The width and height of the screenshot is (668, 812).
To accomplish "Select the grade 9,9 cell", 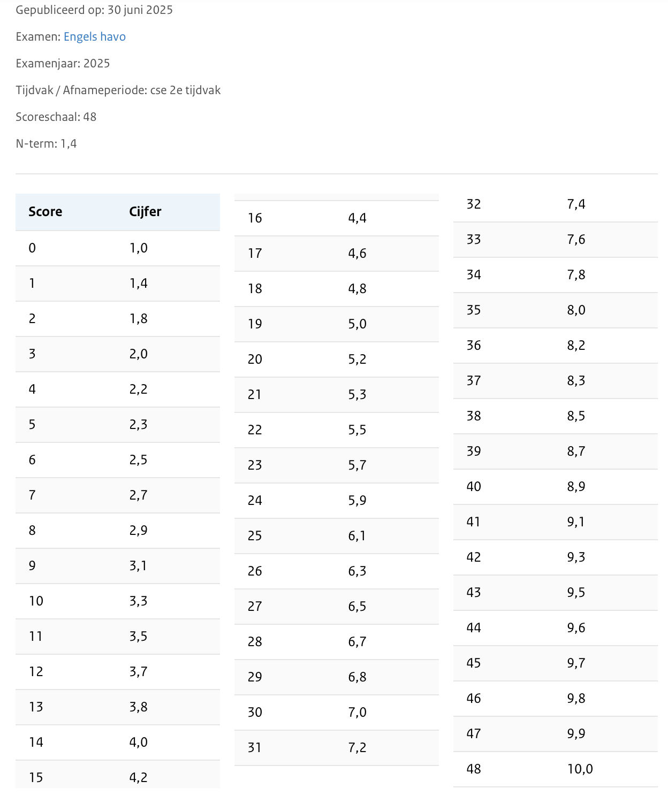I will [x=576, y=734].
